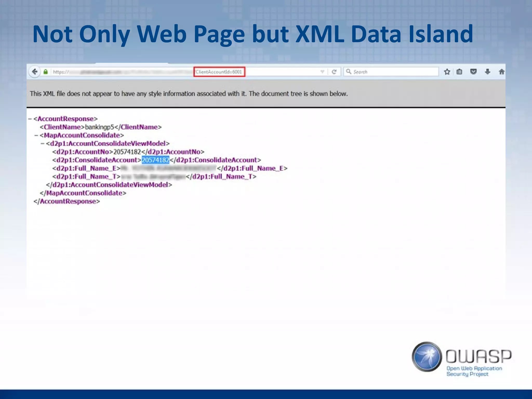Click the d2p1:Full_Name_E opening tag

click(86, 168)
